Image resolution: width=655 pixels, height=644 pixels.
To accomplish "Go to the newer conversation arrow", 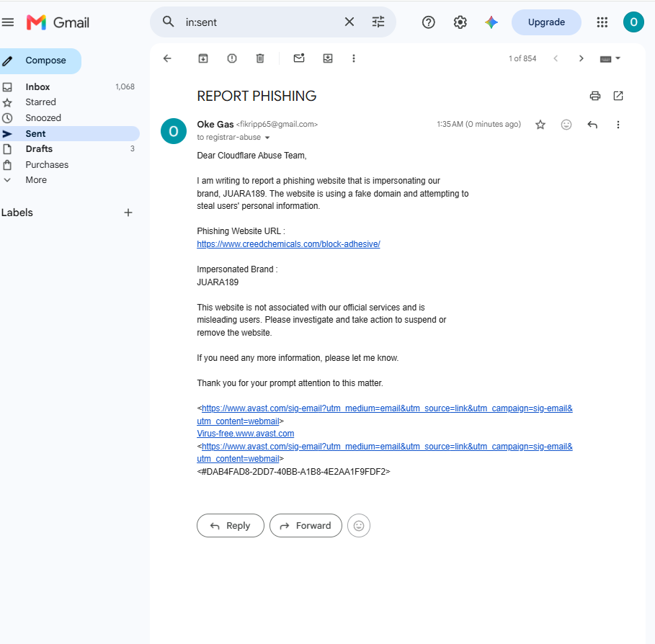I will click(x=556, y=58).
